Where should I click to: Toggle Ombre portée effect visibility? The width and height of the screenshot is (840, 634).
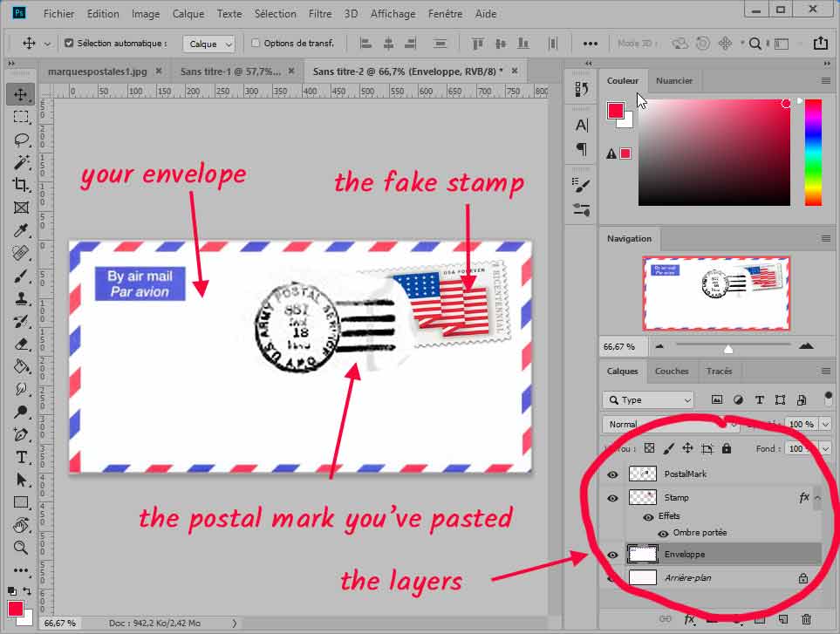[663, 534]
